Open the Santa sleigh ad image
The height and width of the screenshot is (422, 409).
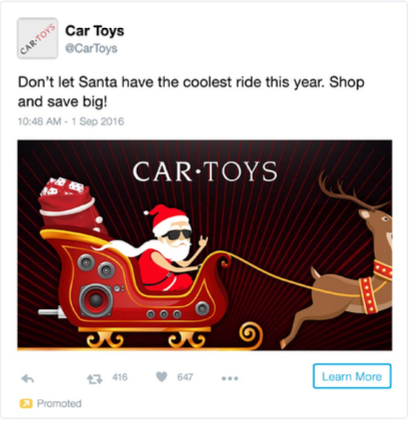click(205, 245)
